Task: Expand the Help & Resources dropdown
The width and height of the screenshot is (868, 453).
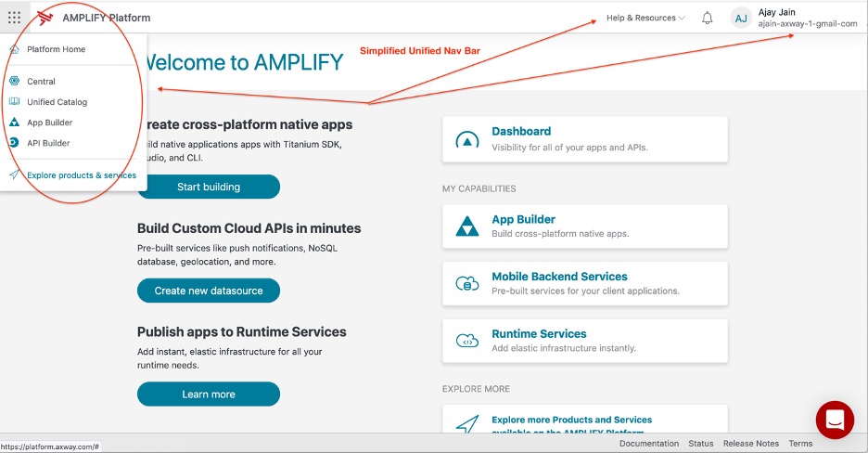Action: tap(645, 18)
